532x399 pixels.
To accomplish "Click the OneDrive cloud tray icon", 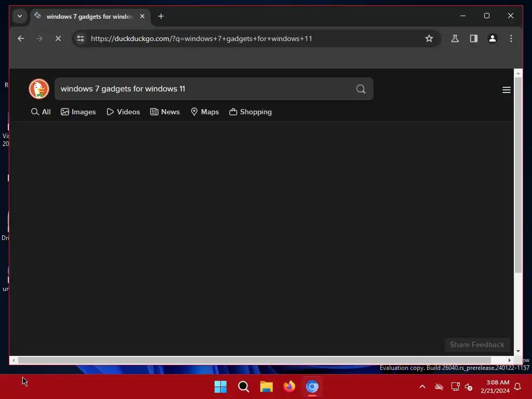I will [439, 387].
